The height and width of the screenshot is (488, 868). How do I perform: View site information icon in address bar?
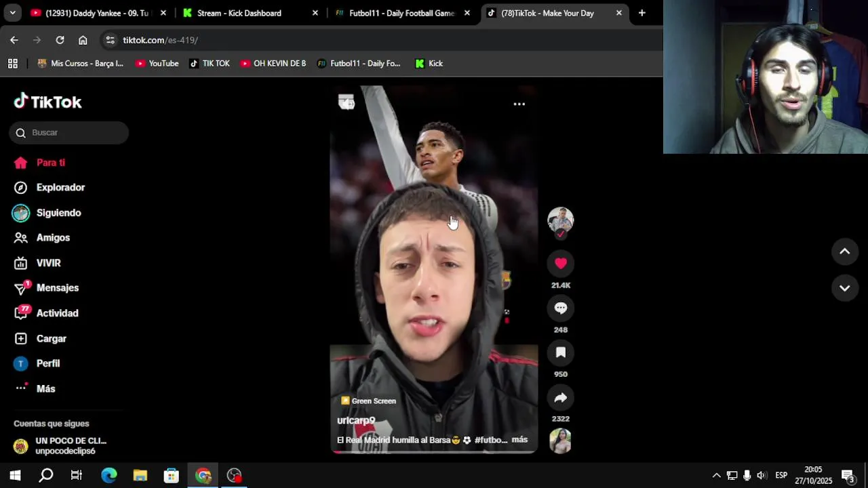coord(111,40)
